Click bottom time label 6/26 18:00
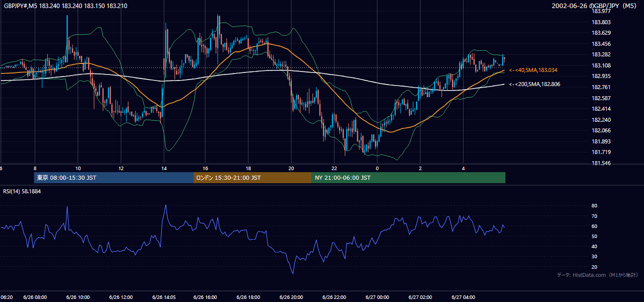This screenshot has width=644, height=302. coord(248,297)
